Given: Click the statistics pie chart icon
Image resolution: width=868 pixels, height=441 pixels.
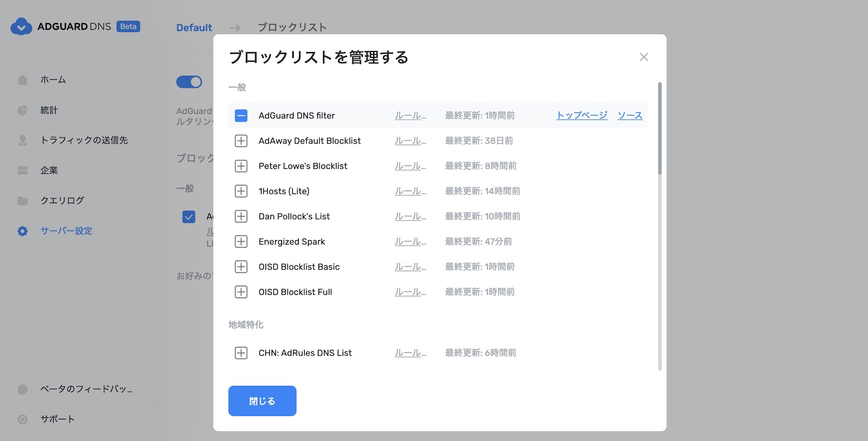Looking at the screenshot, I should click(23, 110).
